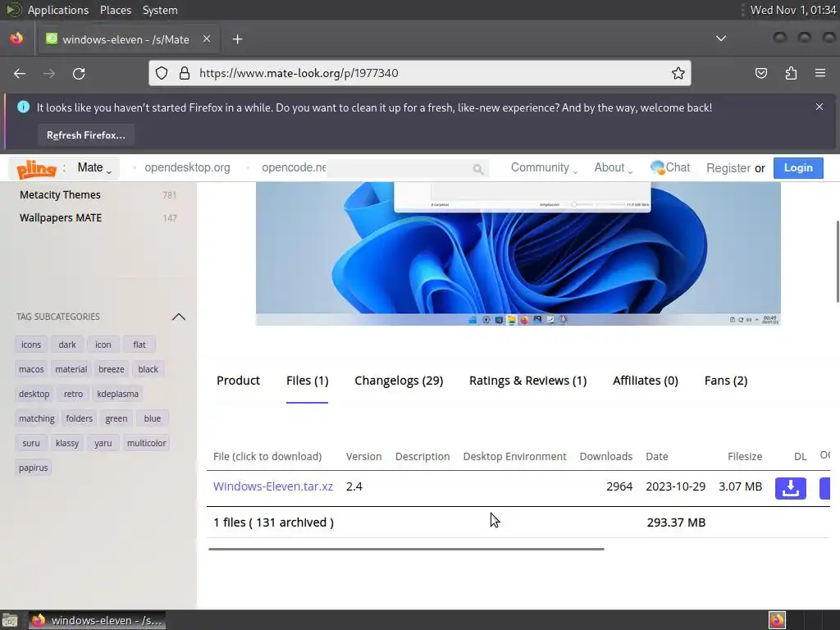The height and width of the screenshot is (630, 840).
Task: Select the 'papirus' tag
Action: (x=33, y=468)
